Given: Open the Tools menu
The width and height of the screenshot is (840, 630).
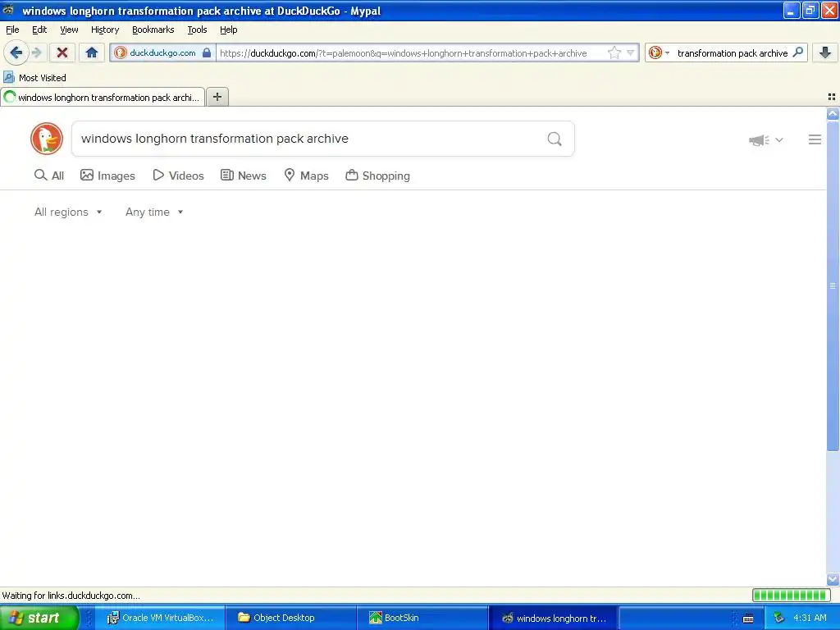Looking at the screenshot, I should tap(197, 30).
